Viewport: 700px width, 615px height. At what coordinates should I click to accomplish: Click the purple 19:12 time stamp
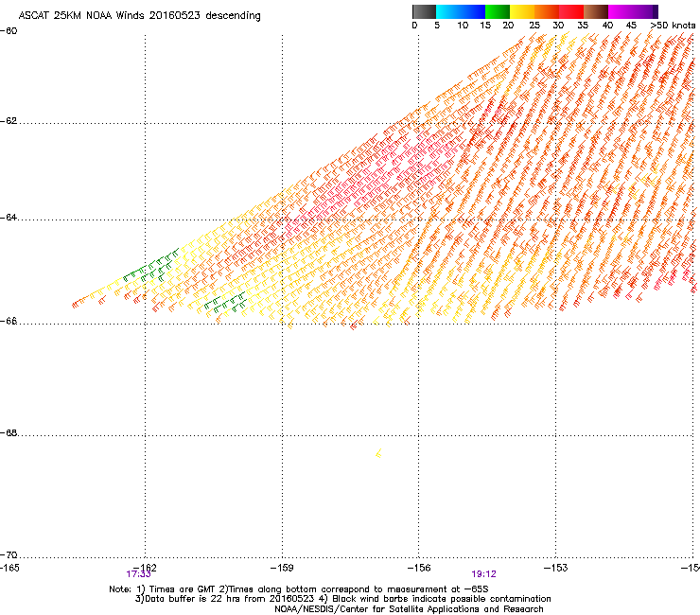484,574
